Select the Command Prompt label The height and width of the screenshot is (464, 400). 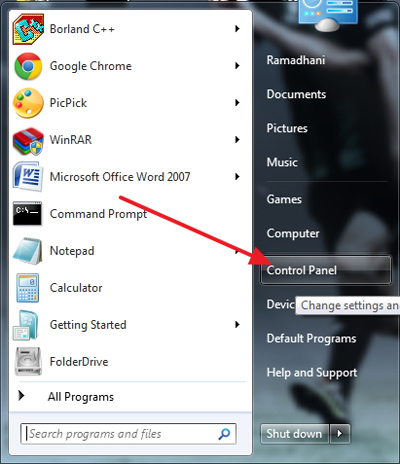pos(98,214)
